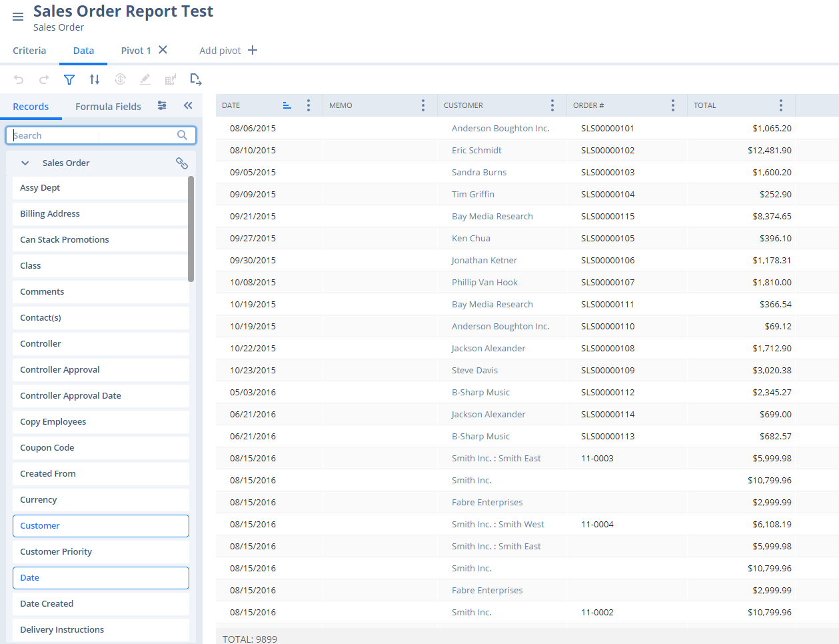Select the Assy Dept field

(x=101, y=188)
